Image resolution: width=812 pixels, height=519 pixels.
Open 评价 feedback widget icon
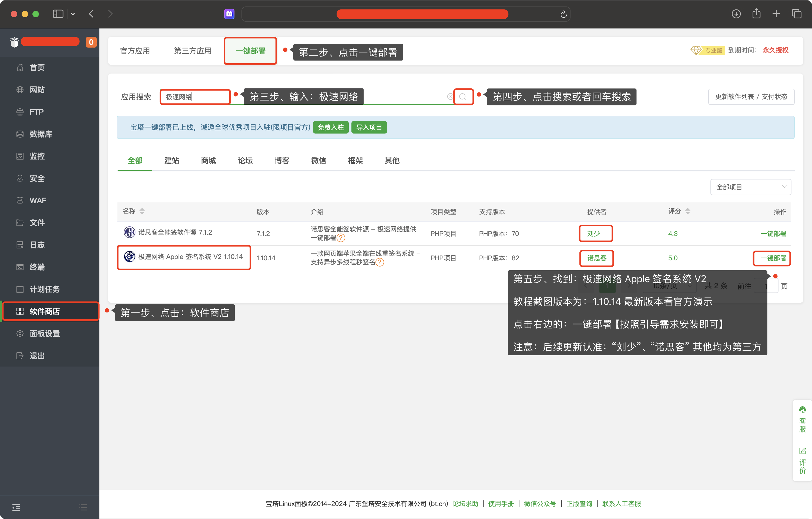[x=803, y=451]
